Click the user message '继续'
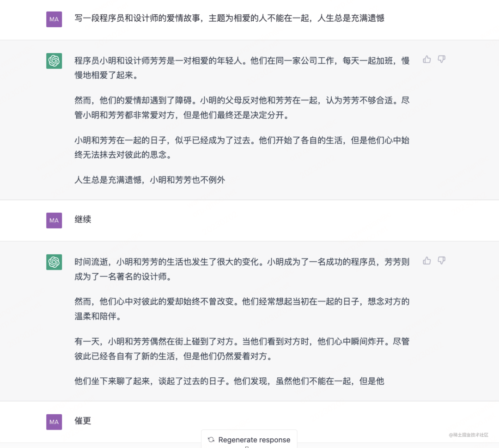 coord(83,220)
